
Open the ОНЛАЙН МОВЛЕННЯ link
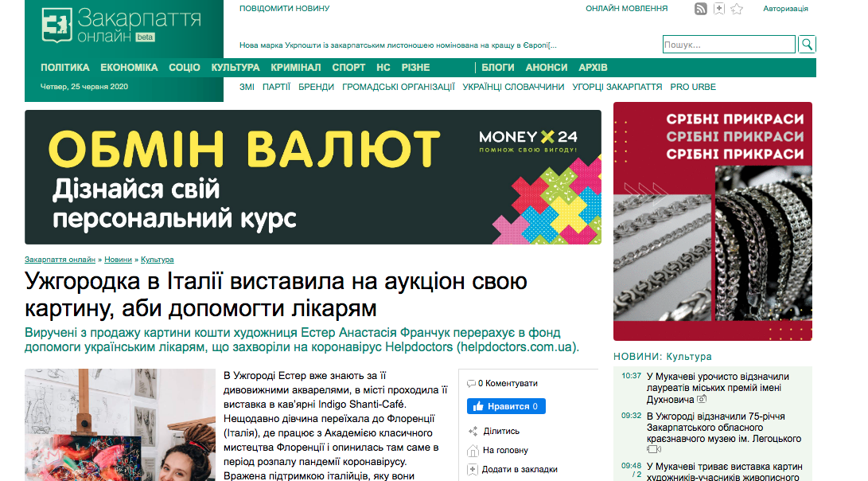coord(626,9)
